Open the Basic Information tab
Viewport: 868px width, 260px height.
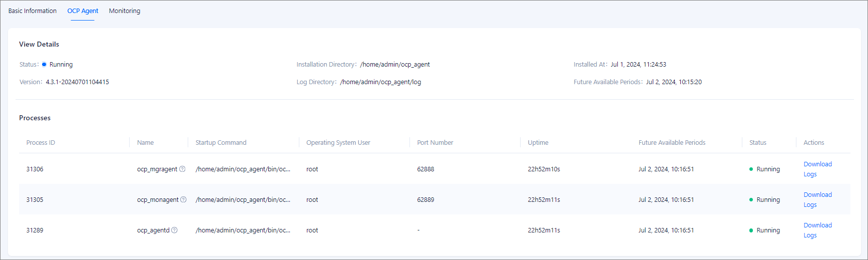(x=33, y=11)
